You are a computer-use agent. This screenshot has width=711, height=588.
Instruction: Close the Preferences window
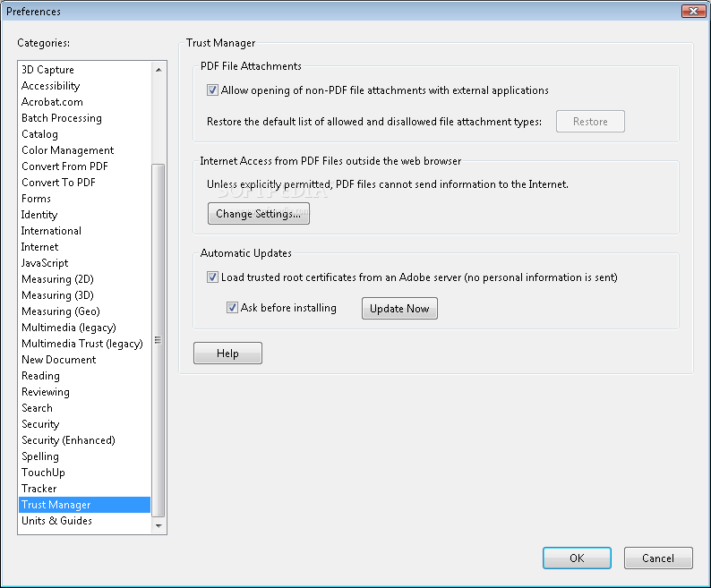[x=693, y=12]
